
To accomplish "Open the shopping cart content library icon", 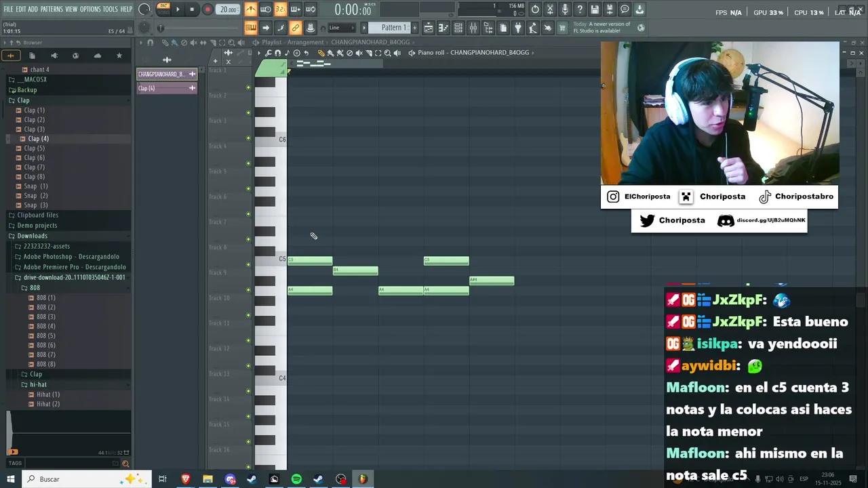I will (x=562, y=28).
